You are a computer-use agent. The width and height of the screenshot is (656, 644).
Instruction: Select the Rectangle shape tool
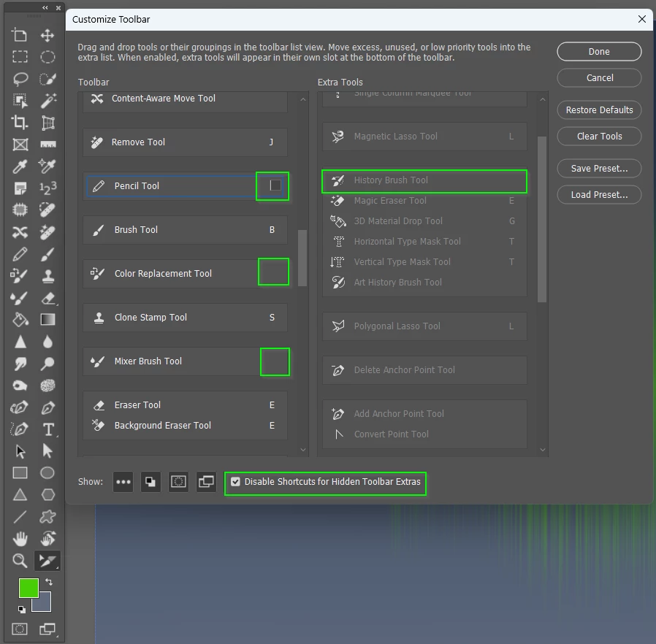coord(20,473)
